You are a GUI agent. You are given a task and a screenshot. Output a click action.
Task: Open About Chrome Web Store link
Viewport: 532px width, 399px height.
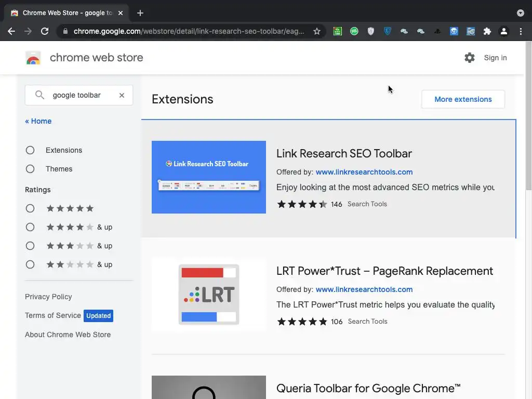click(x=68, y=335)
